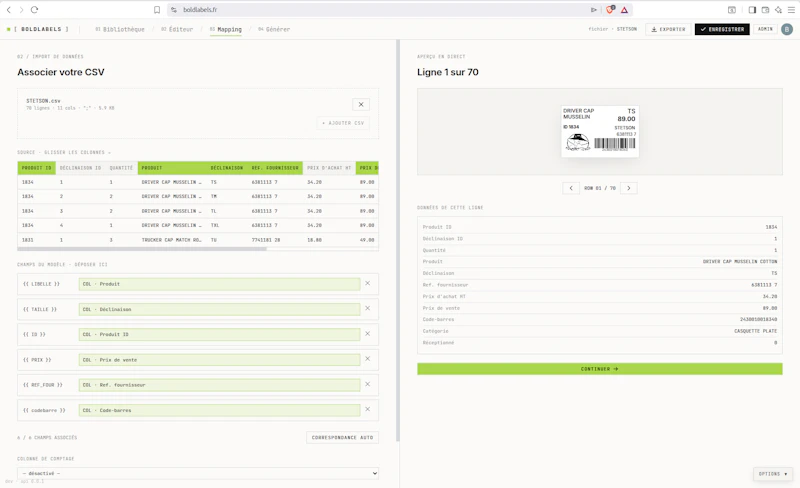Viewport: 800px width, 488px height.
Task: Click the Admin badge
Action: pos(765,29)
